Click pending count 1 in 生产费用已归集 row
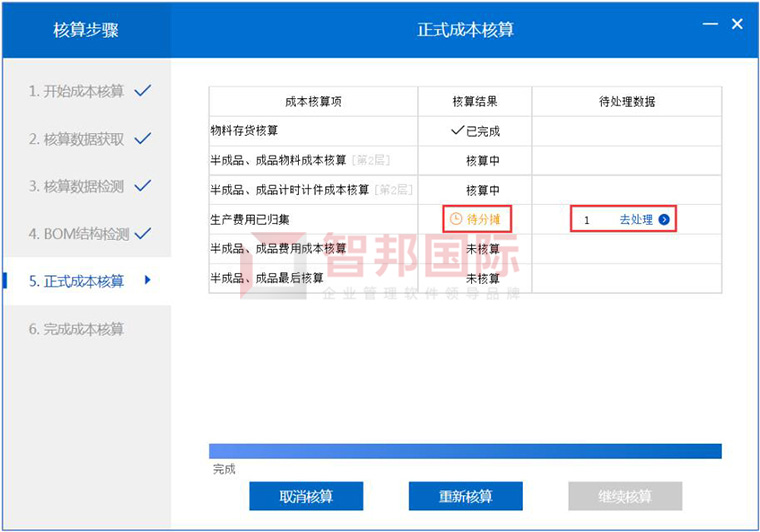The height and width of the screenshot is (532, 760). click(586, 220)
